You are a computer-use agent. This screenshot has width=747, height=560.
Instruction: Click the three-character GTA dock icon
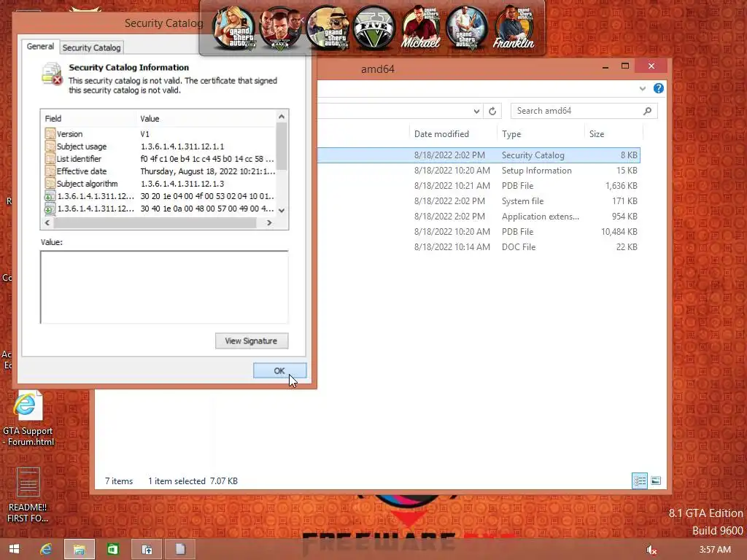pyautogui.click(x=280, y=28)
